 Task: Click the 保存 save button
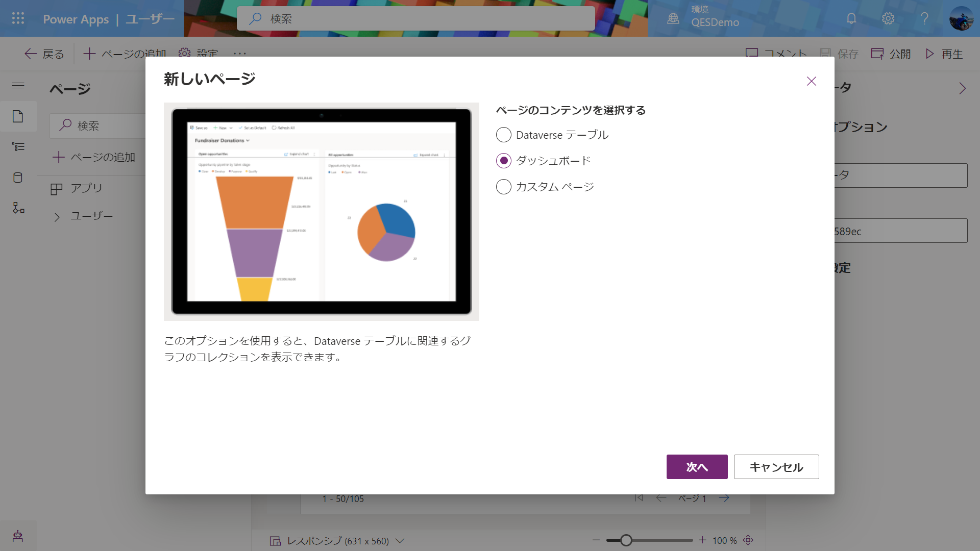[839, 54]
